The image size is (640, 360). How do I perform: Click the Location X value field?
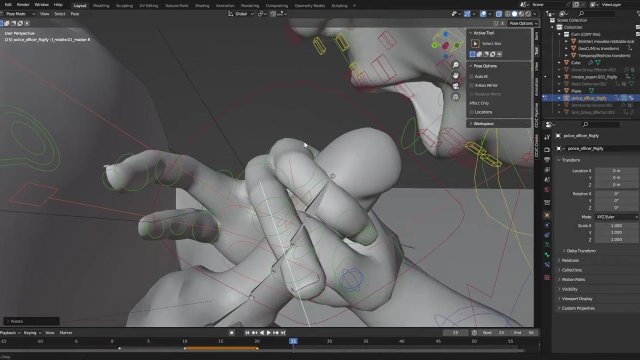pyautogui.click(x=617, y=171)
